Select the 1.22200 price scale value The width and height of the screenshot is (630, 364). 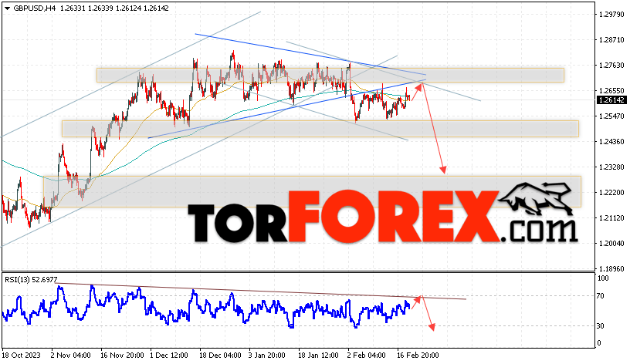(611, 193)
